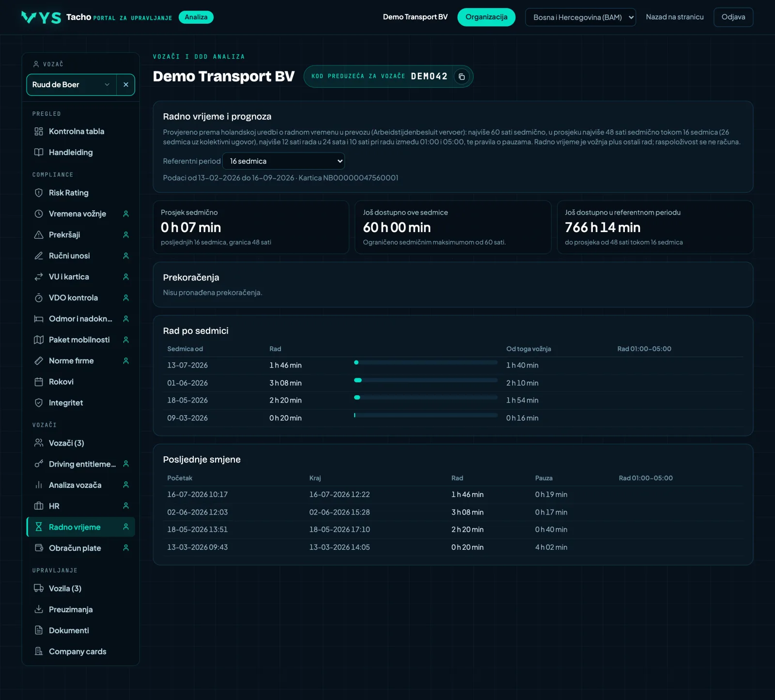775x700 pixels.
Task: Click the Odjava logout button
Action: pyautogui.click(x=733, y=17)
